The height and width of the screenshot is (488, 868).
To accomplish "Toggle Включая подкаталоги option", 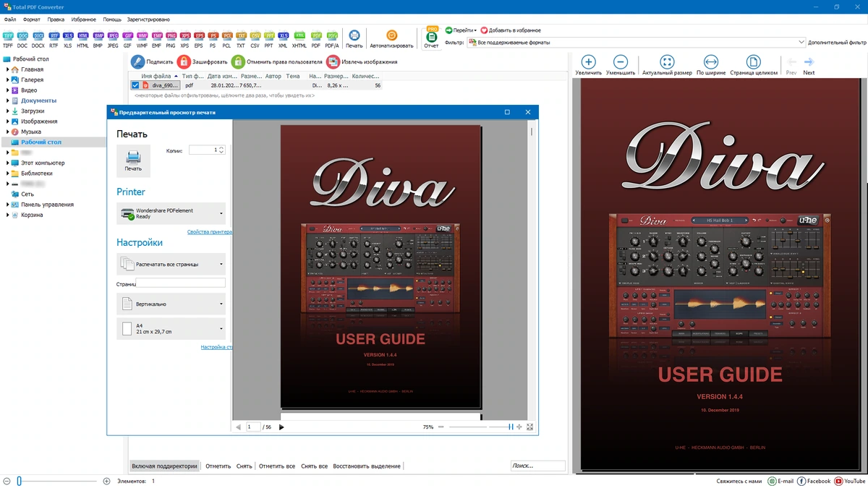I will [164, 466].
